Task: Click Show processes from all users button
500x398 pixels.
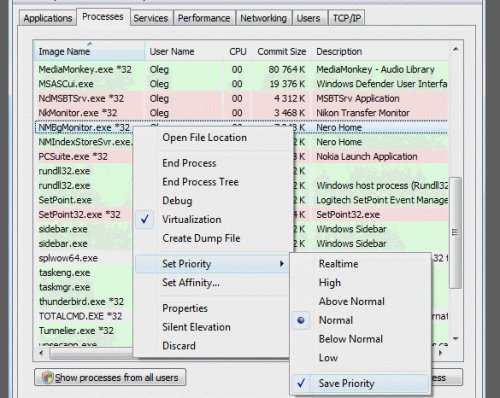Action: tap(110, 377)
